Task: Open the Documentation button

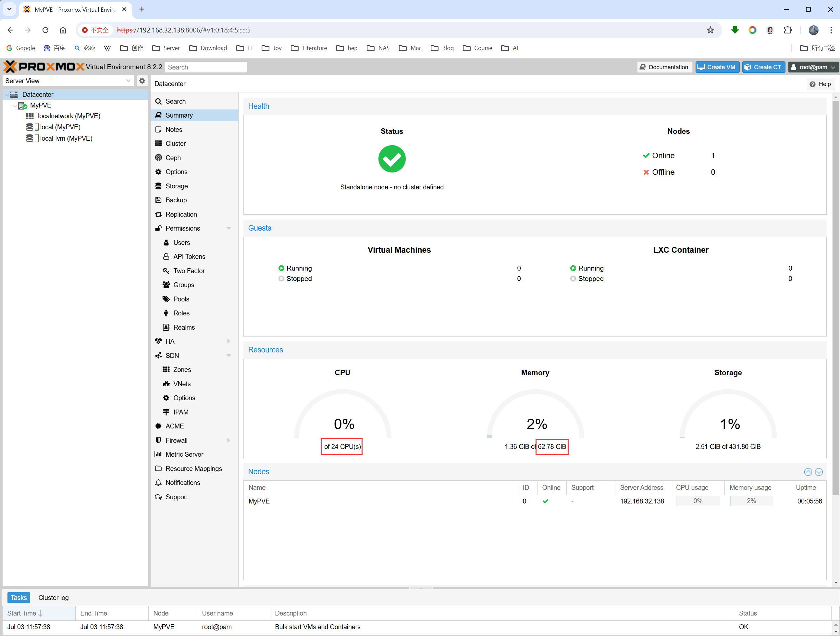Action: pos(664,67)
